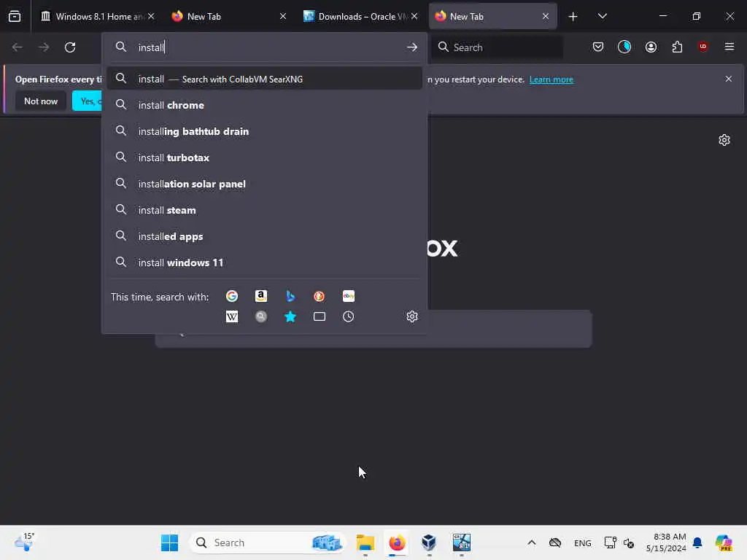Screen dimensions: 747x560
Task: Select suggestion install turbotax
Action: (x=264, y=157)
